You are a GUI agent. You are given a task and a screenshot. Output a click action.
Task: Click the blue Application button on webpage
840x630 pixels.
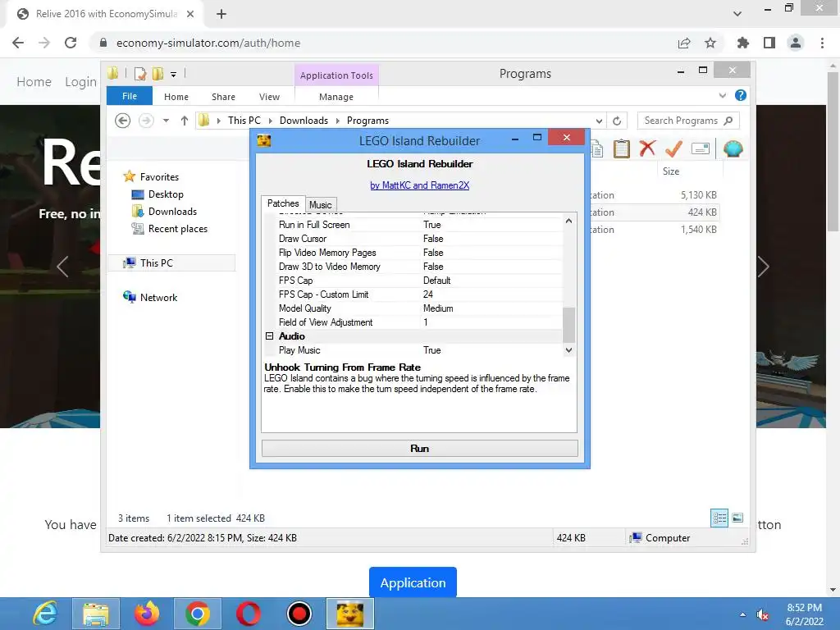click(x=413, y=582)
